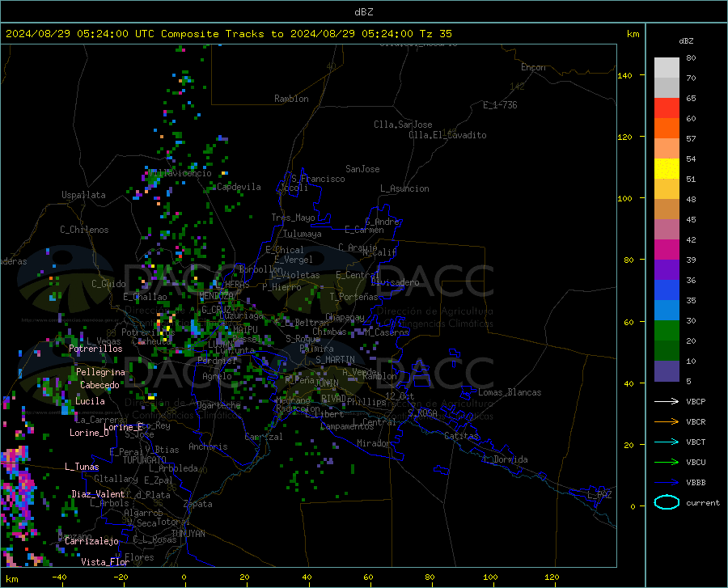Click the Clla.SanJose map label
Viewport: 728px width, 588px height.
pyautogui.click(x=403, y=125)
